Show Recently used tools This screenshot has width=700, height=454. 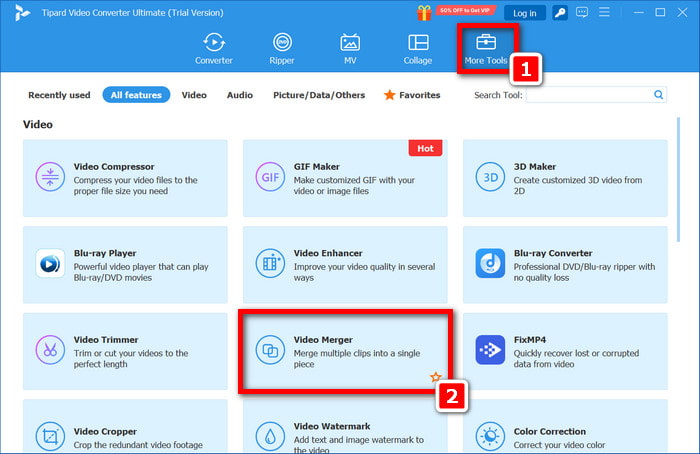tap(59, 95)
